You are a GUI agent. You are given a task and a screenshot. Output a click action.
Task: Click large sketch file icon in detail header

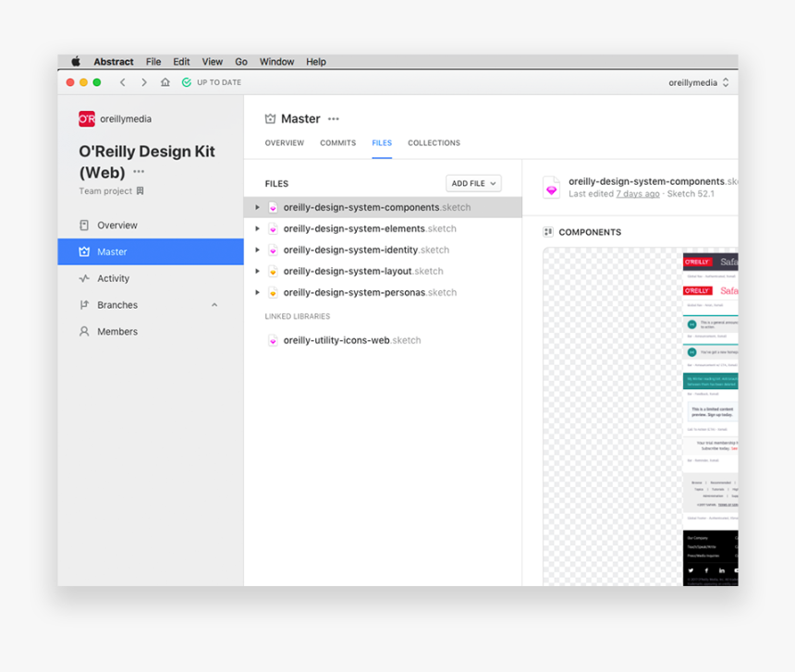551,188
